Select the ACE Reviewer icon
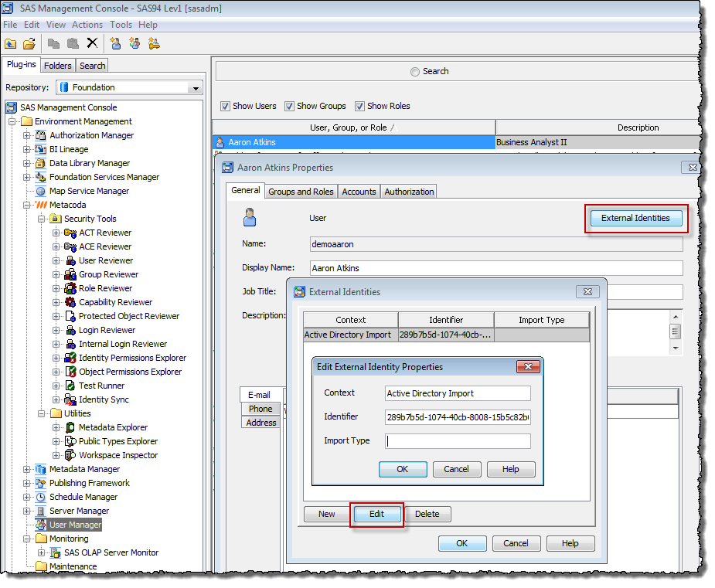The height and width of the screenshot is (588, 715). [70, 246]
